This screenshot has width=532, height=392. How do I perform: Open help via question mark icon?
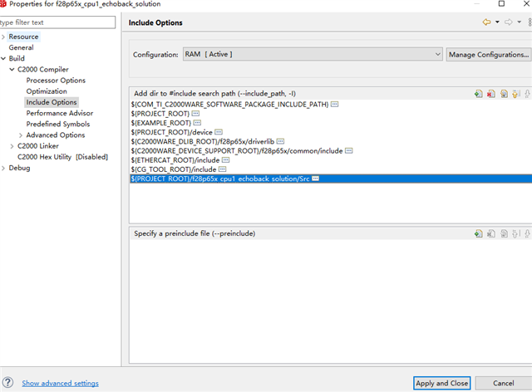(7, 383)
